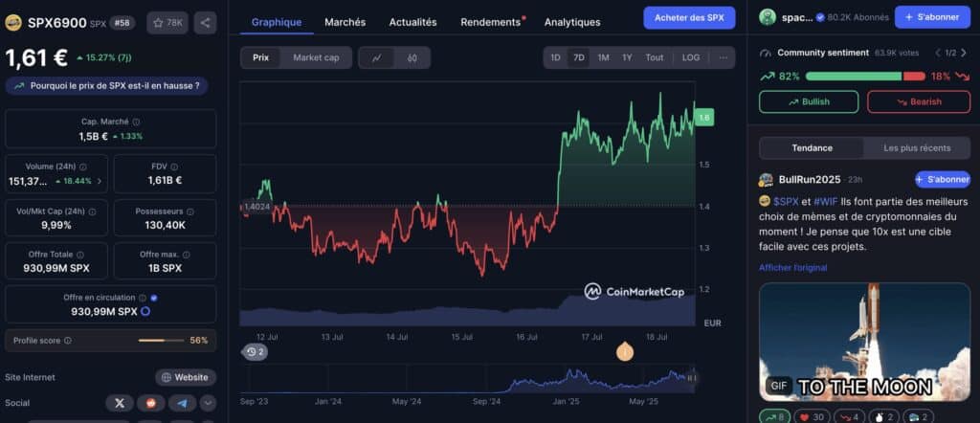The width and height of the screenshot is (980, 423).
Task: Add SPX6900 to watchlist via star button
Action: pyautogui.click(x=167, y=23)
